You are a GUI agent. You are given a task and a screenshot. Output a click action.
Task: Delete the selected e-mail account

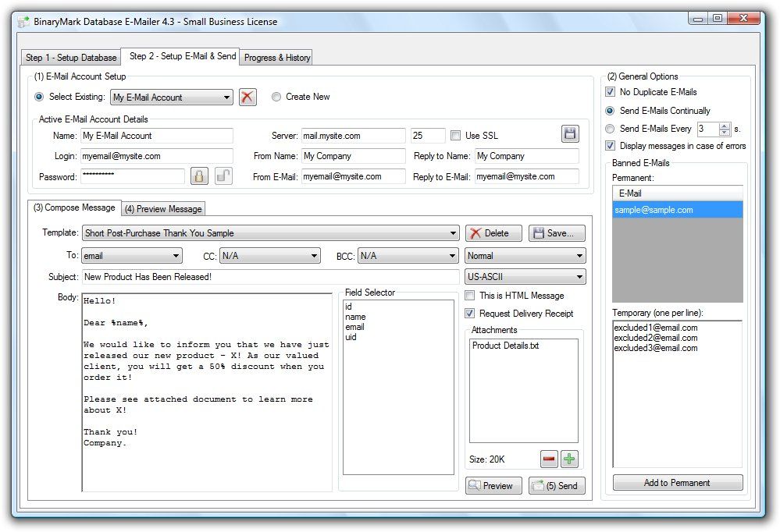pos(248,97)
